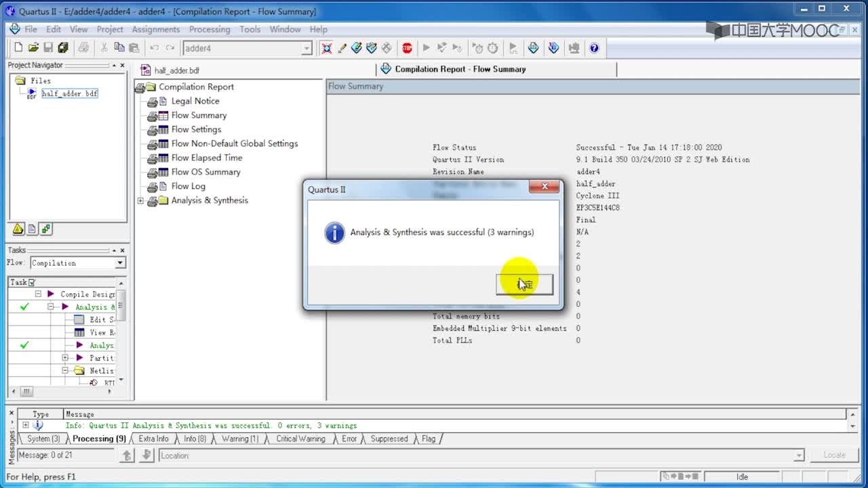Select Flow Summary in Compilation Report tree

[199, 115]
